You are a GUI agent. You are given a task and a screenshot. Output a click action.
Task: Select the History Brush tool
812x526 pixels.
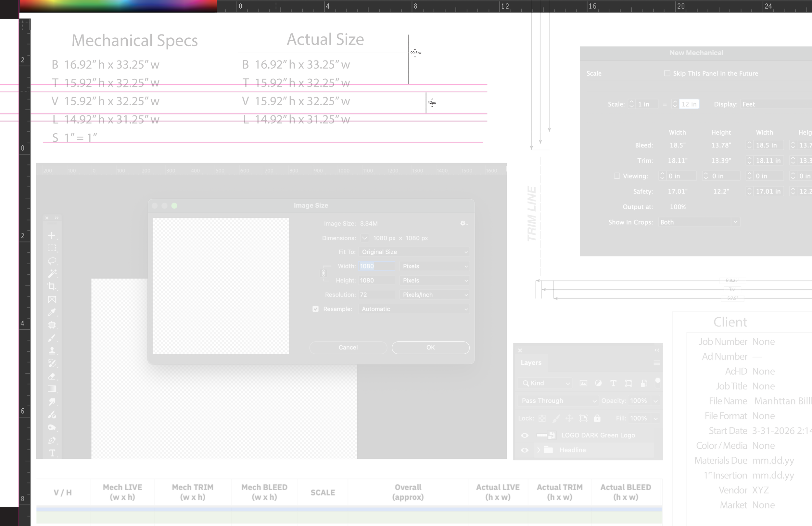click(52, 363)
